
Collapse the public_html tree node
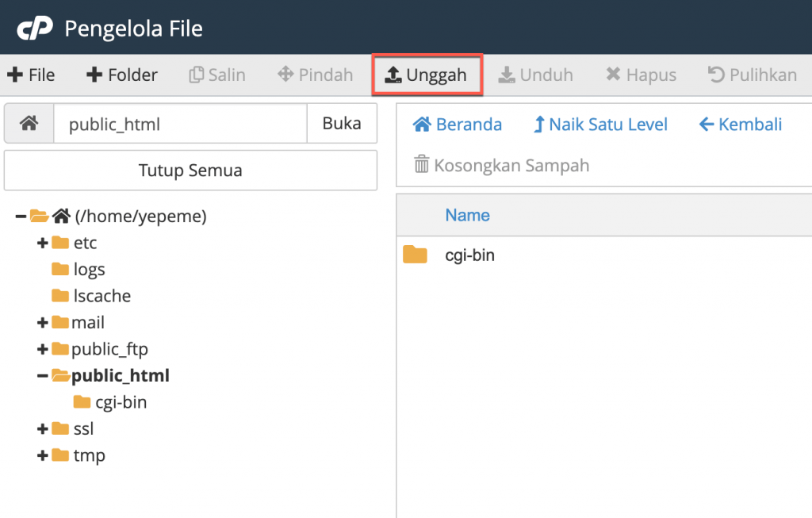[x=43, y=376]
